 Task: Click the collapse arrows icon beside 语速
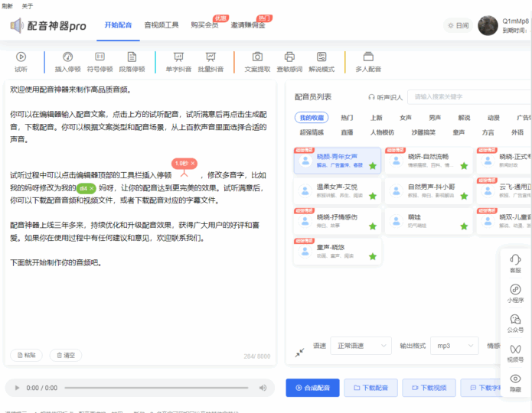point(299,353)
